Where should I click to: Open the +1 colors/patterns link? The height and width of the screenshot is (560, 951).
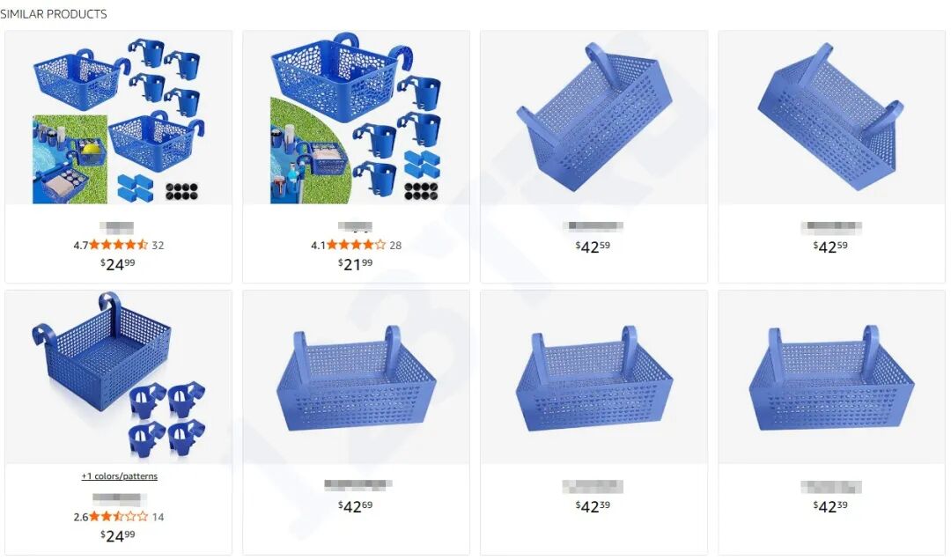click(120, 476)
